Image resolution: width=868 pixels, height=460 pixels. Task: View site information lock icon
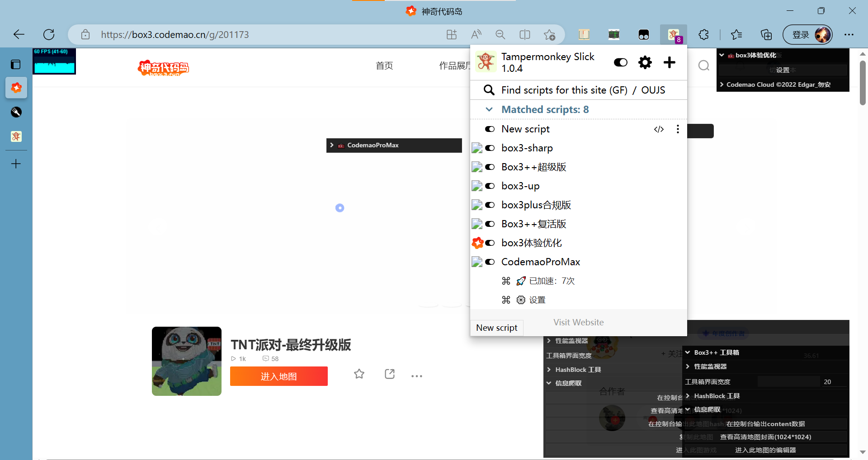85,34
